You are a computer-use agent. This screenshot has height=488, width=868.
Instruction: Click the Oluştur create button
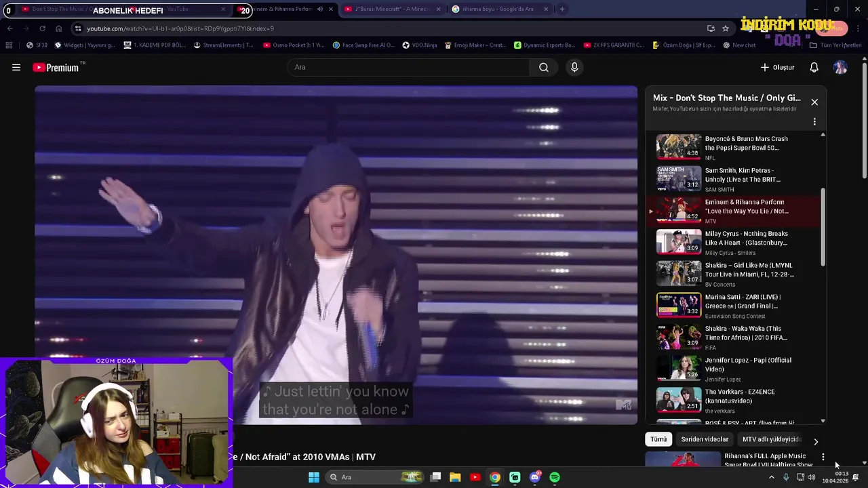pos(777,67)
